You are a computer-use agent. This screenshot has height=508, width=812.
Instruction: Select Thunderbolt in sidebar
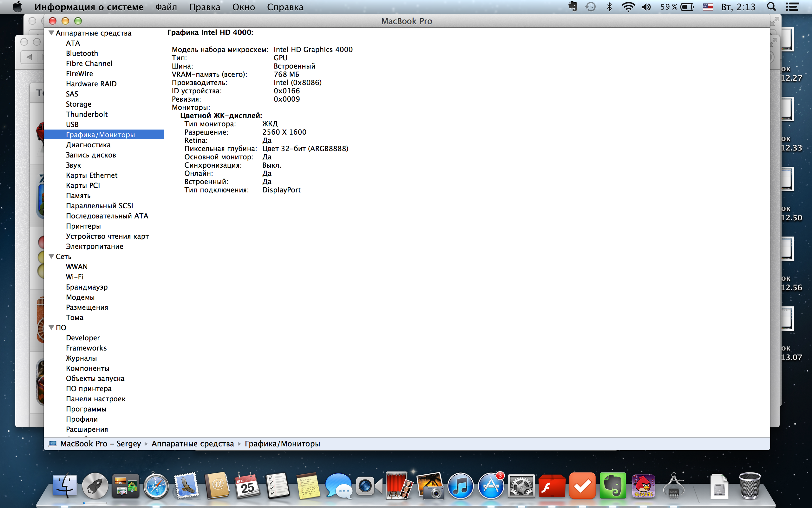(x=87, y=114)
